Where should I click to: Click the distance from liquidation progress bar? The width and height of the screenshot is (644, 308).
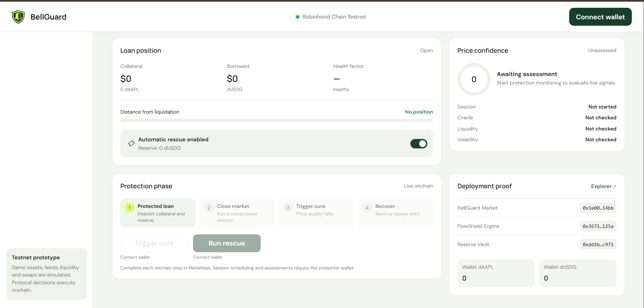[x=277, y=120]
